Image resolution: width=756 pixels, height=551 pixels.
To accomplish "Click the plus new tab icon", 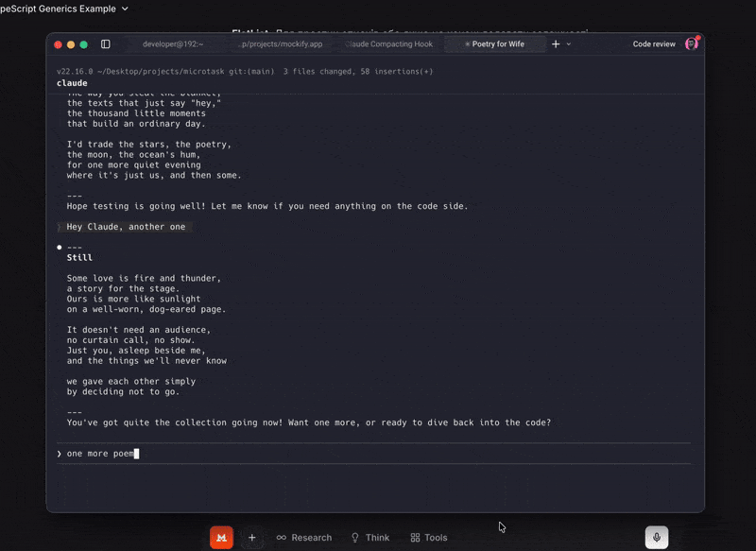I will pos(556,44).
